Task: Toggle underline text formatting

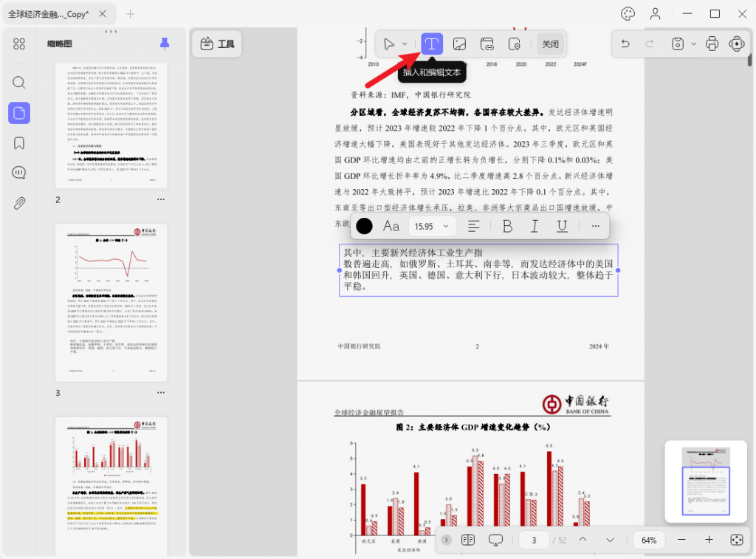Action: click(562, 226)
